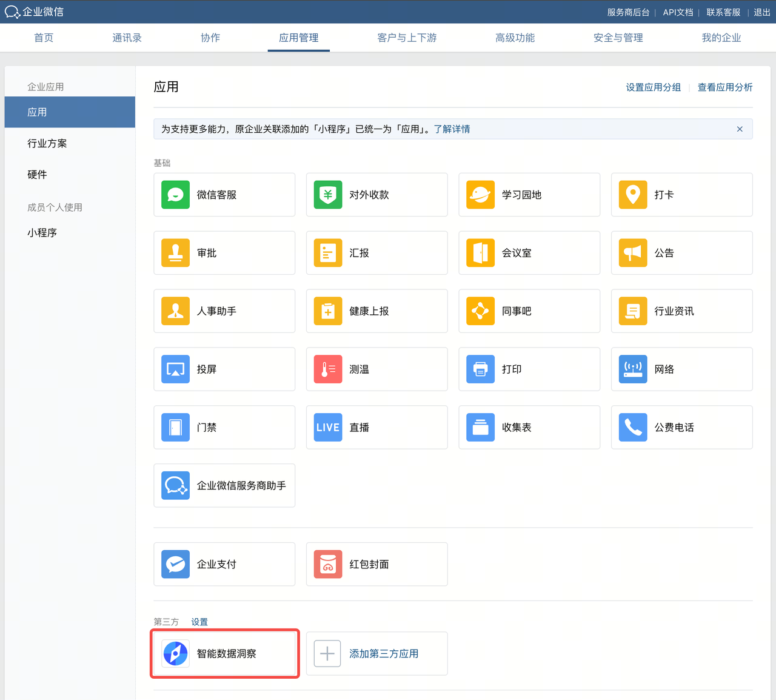Click the 红包封面 red envelope icon
Viewport: 776px width, 700px height.
point(328,564)
